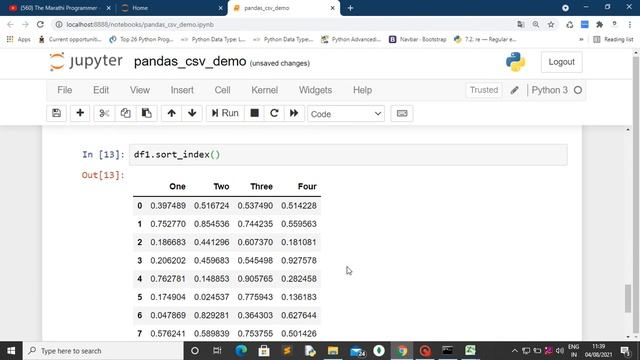The height and width of the screenshot is (360, 640).
Task: Click into cell df1.sort_index() input
Action: pyautogui.click(x=348, y=155)
